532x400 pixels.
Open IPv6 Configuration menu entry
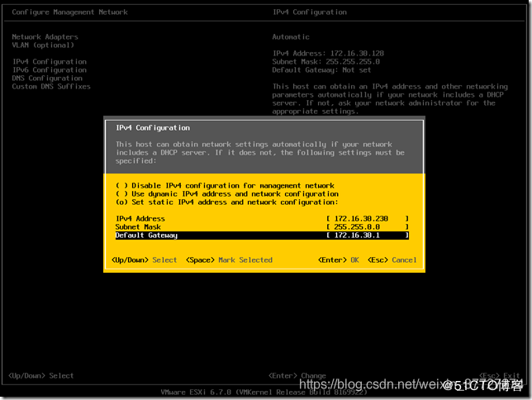[50, 70]
